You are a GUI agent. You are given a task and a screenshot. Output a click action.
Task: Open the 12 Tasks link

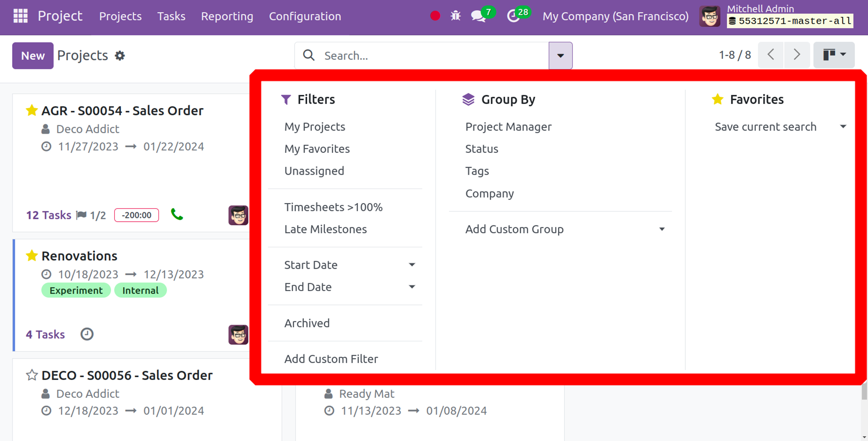pyautogui.click(x=48, y=215)
